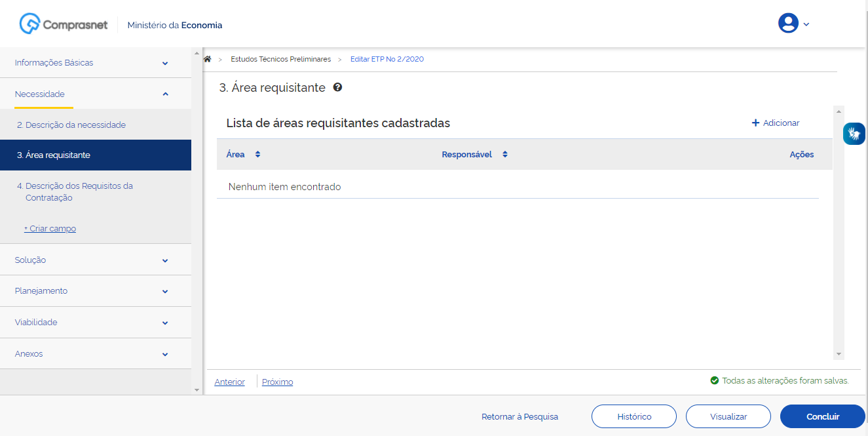This screenshot has height=436, width=868.
Task: Click the home icon in breadcrumb
Action: point(208,59)
